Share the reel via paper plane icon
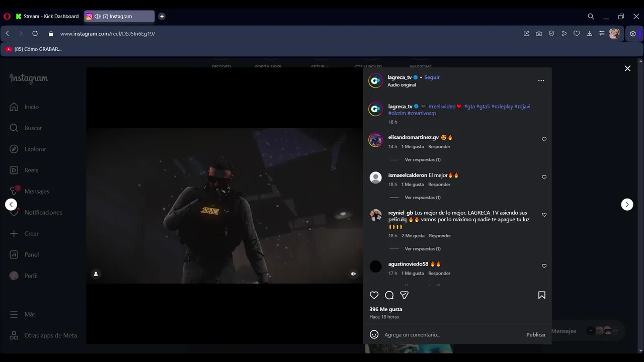 404,295
